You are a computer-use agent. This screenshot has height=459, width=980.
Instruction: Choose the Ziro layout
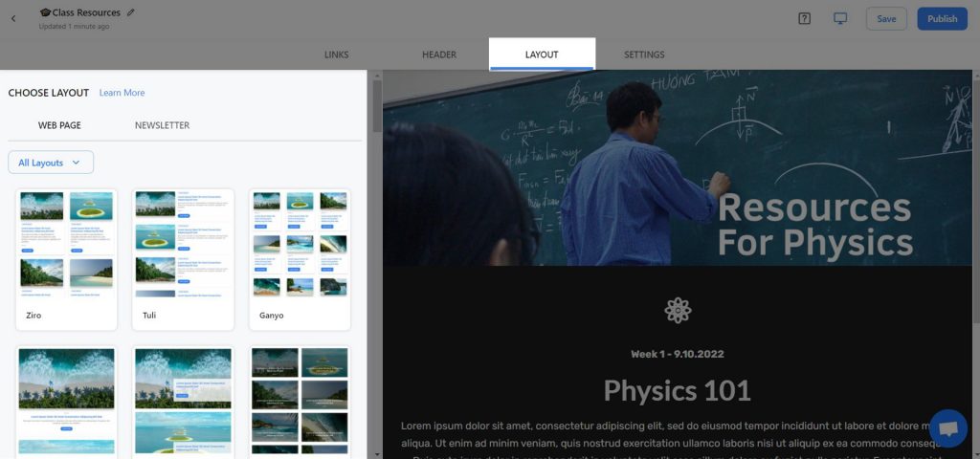point(66,260)
